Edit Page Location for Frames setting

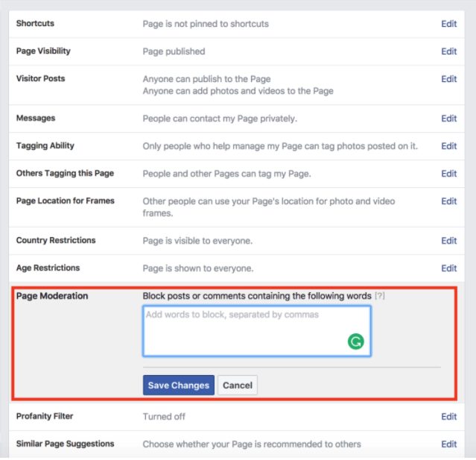(448, 201)
